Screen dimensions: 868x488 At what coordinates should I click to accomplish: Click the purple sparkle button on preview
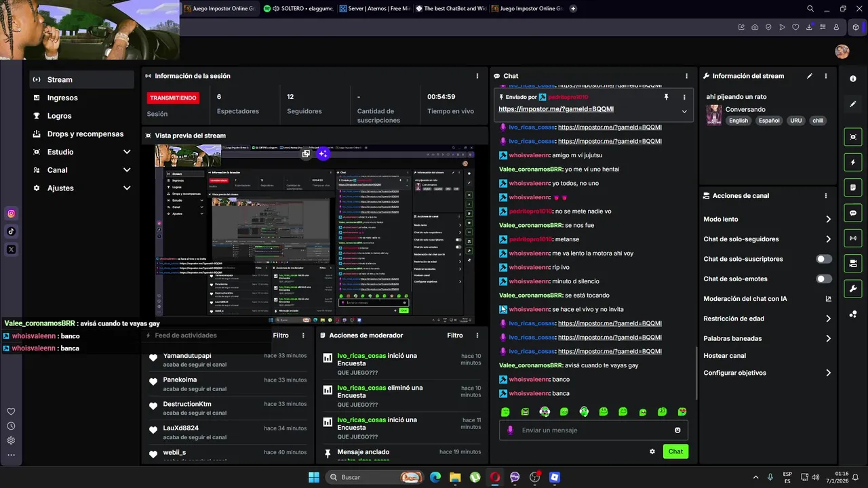[x=323, y=154]
